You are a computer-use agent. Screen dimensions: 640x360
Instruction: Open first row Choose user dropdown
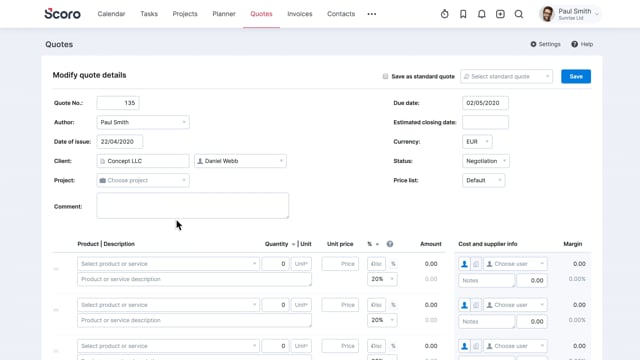515,264
